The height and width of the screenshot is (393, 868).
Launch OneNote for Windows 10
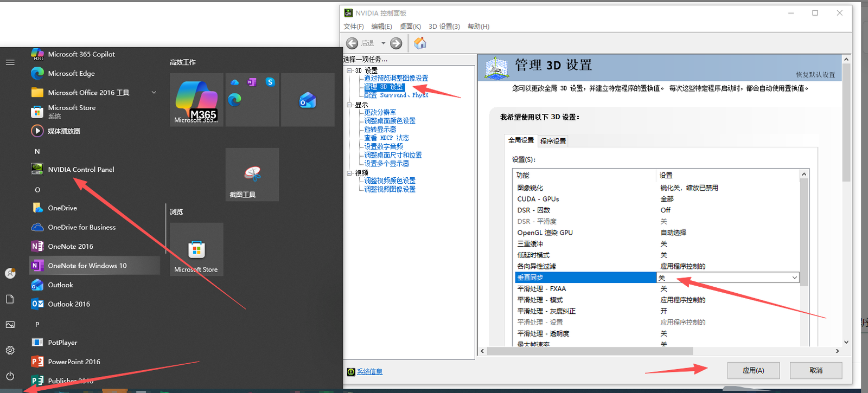(x=95, y=266)
